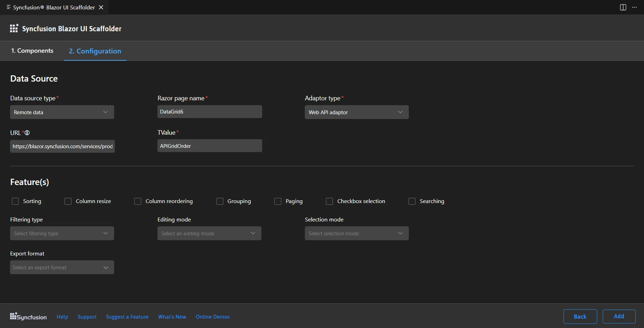Click the URL info icon
This screenshot has height=328, width=644.
coord(27,133)
